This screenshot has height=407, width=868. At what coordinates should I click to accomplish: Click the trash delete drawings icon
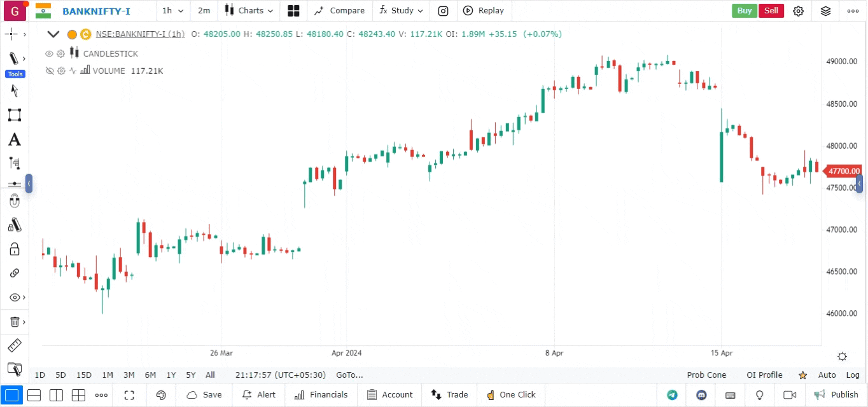pyautogui.click(x=14, y=322)
